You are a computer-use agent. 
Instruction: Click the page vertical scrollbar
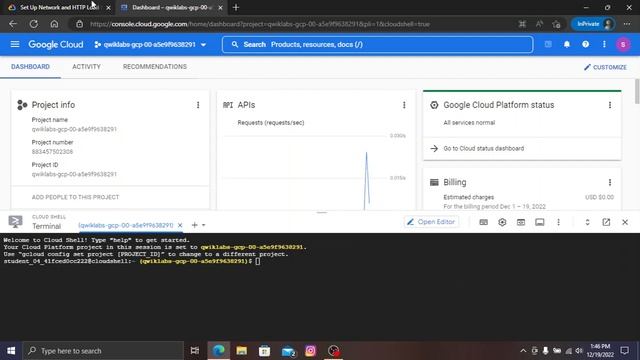[x=637, y=92]
